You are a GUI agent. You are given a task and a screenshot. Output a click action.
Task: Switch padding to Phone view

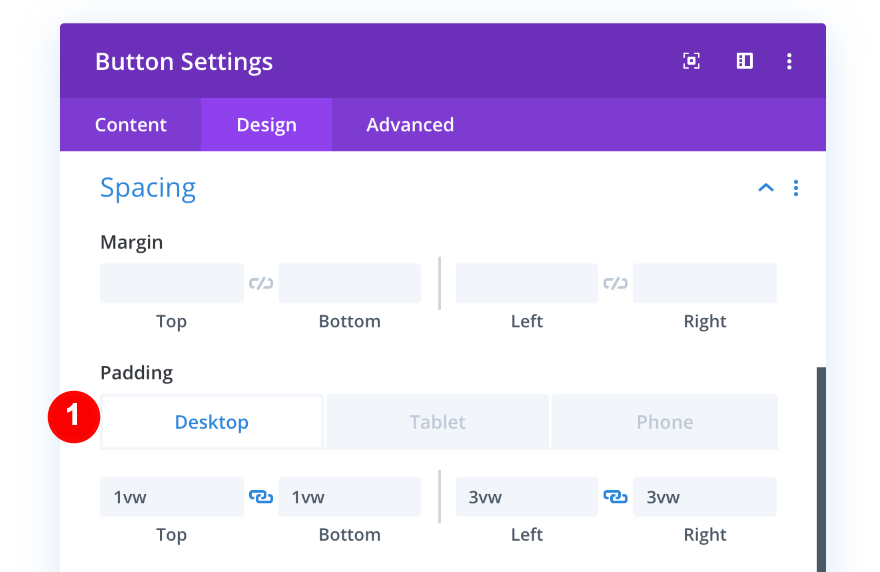pyautogui.click(x=665, y=422)
